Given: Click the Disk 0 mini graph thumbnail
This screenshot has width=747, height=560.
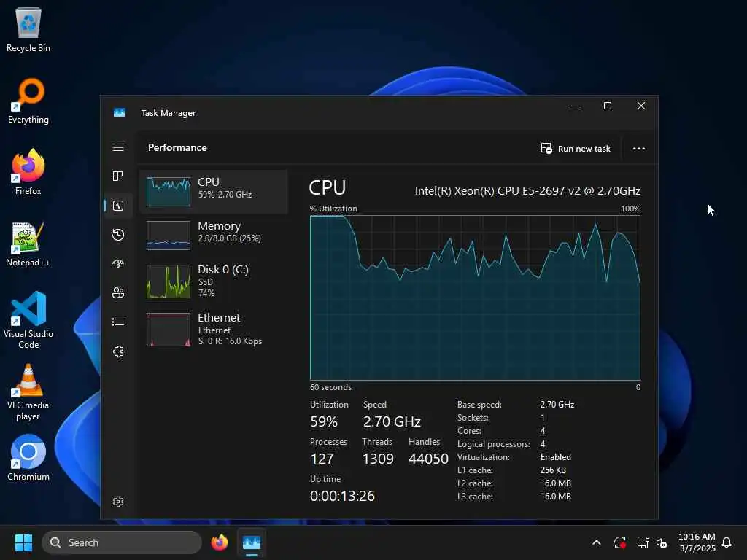Looking at the screenshot, I should [169, 281].
